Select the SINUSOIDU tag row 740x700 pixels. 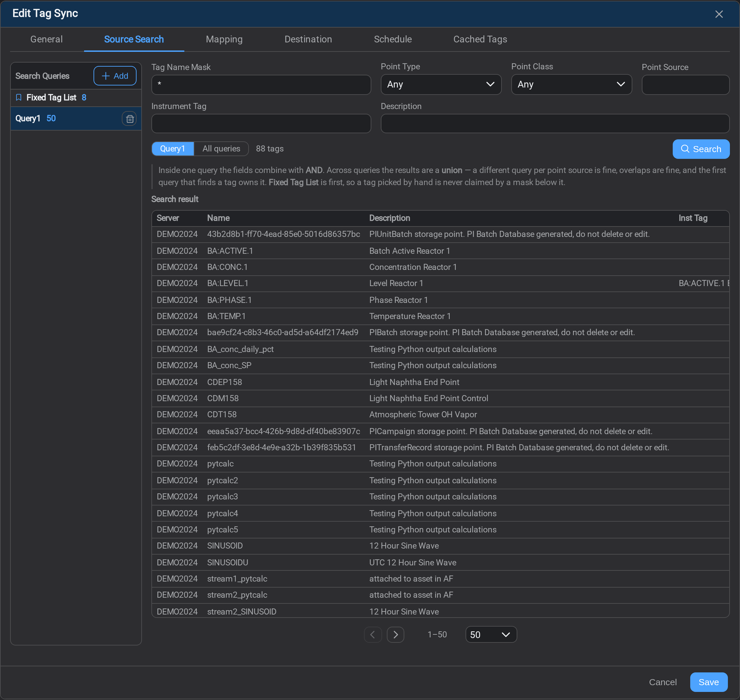point(441,562)
